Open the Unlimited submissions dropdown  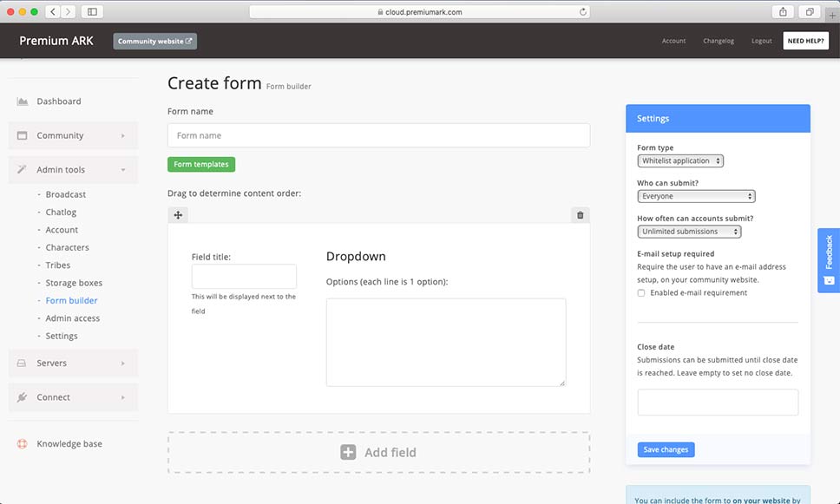(688, 232)
